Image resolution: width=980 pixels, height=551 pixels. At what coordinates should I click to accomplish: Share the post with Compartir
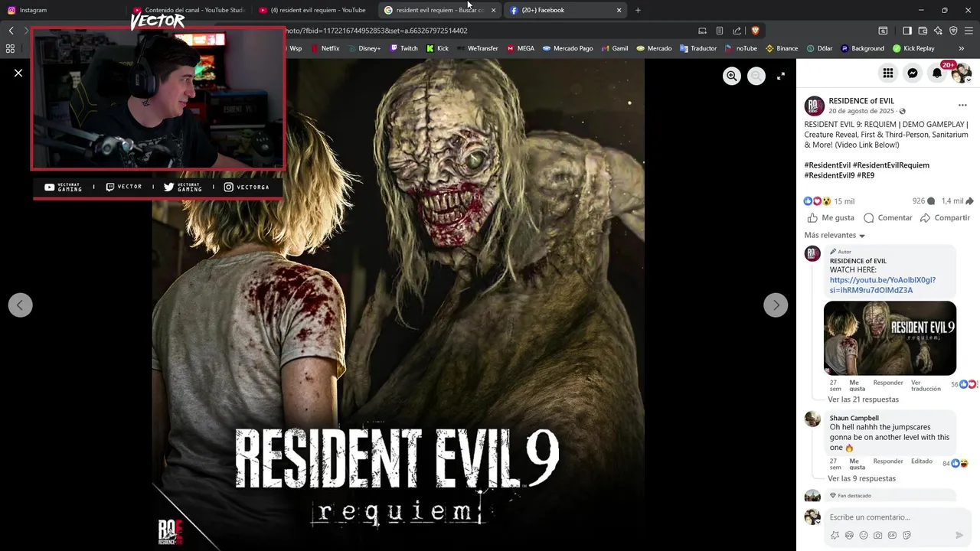[x=946, y=218]
